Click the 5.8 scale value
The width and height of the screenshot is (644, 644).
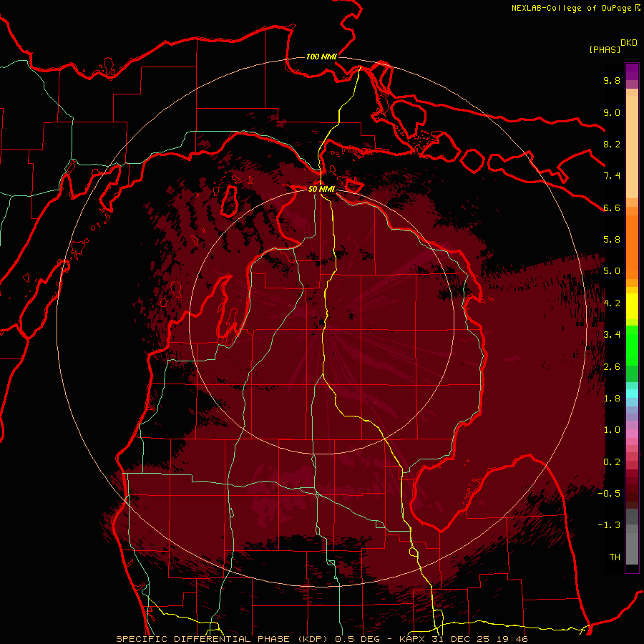click(x=612, y=240)
